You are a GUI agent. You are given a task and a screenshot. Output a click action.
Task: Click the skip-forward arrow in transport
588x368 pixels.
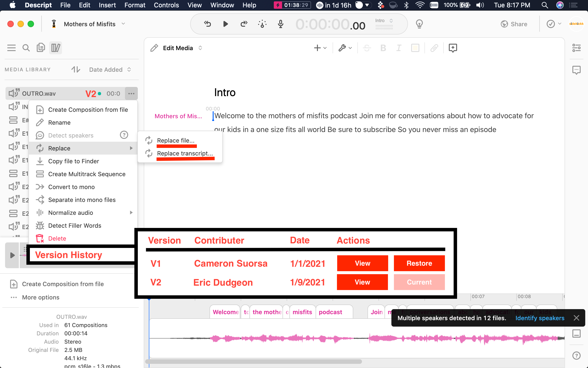click(244, 24)
